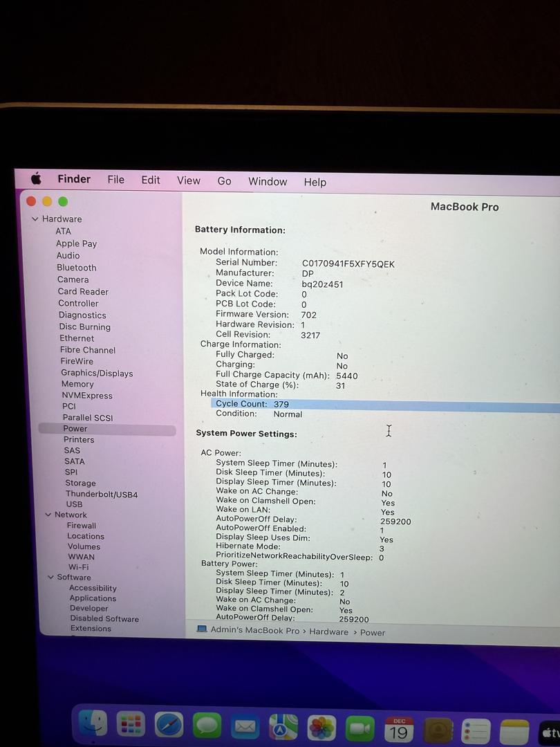560x747 pixels.
Task: Open the Photos app icon
Action: 321,728
